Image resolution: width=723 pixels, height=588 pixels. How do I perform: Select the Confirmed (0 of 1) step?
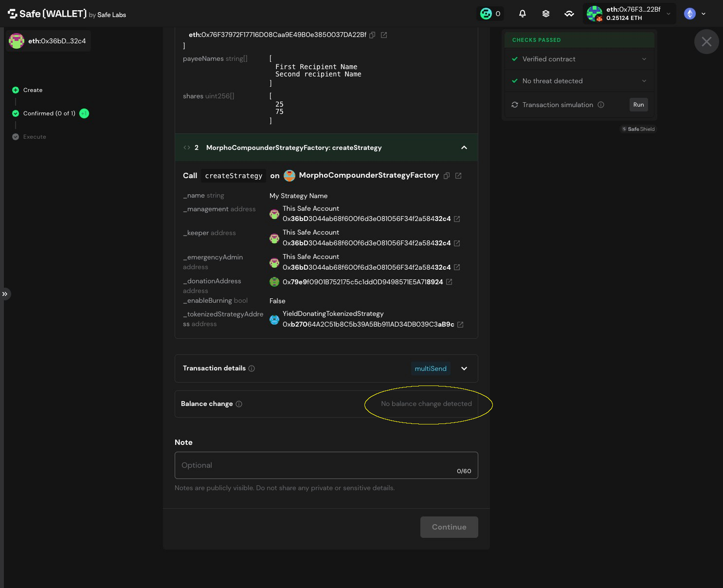pos(44,113)
